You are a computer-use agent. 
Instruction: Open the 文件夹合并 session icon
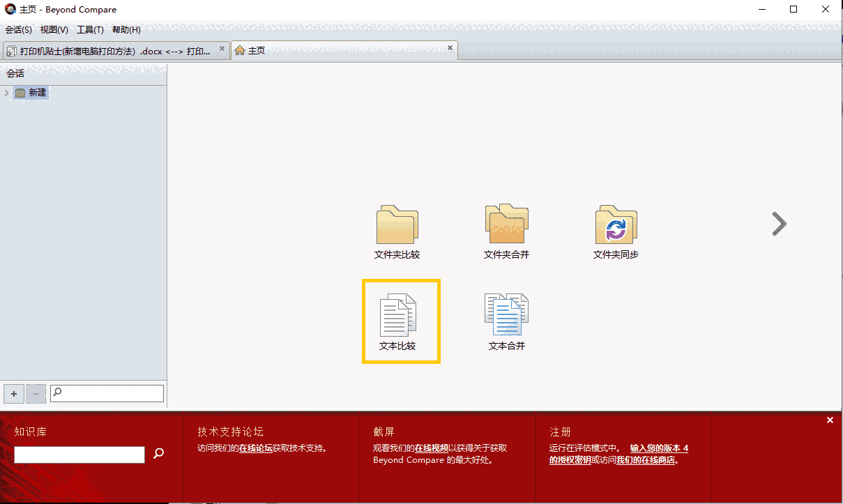click(506, 224)
